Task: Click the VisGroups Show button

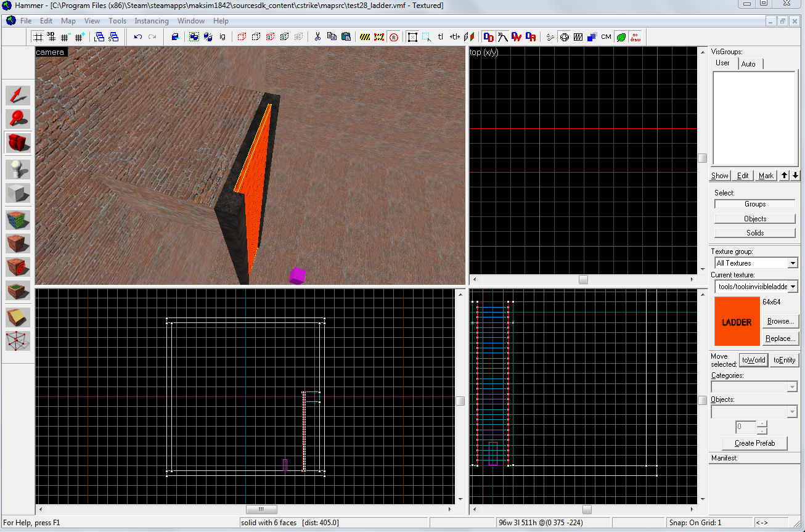Action: 720,176
